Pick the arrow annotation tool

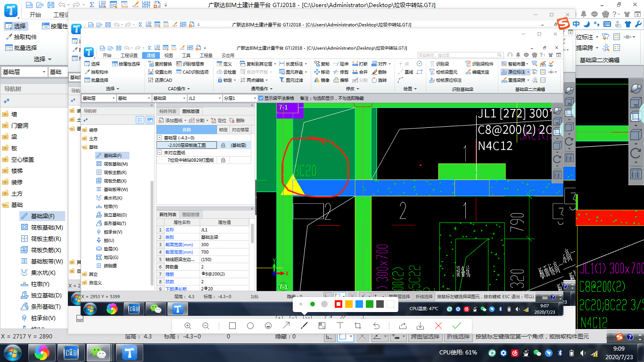286,326
